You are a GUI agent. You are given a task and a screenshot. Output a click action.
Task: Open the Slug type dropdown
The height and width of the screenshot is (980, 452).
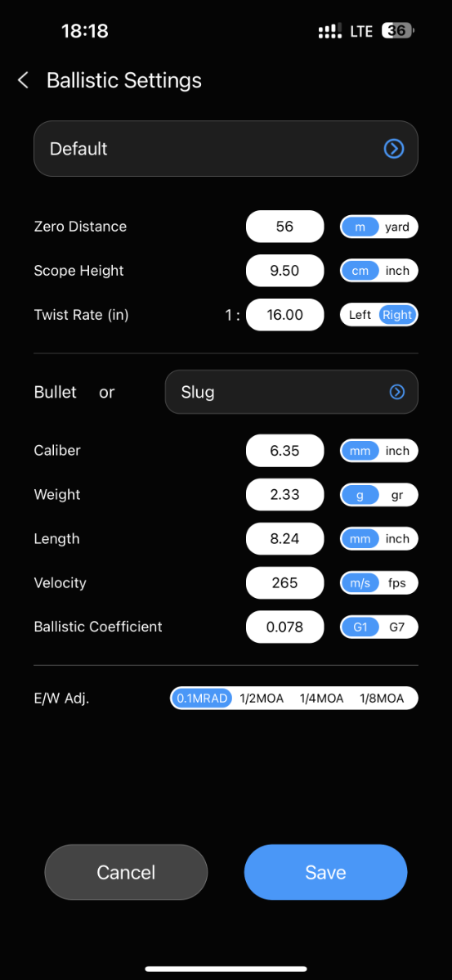point(292,392)
